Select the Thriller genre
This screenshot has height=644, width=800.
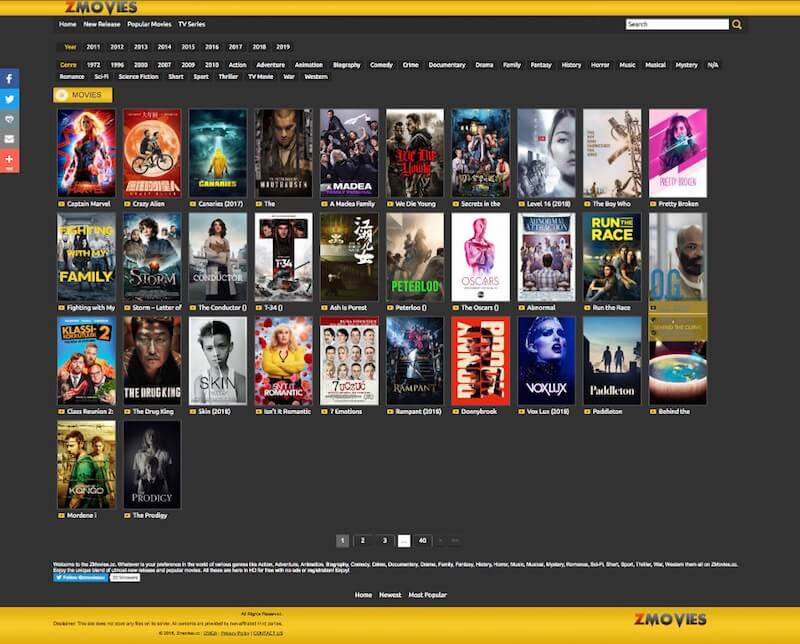point(228,77)
